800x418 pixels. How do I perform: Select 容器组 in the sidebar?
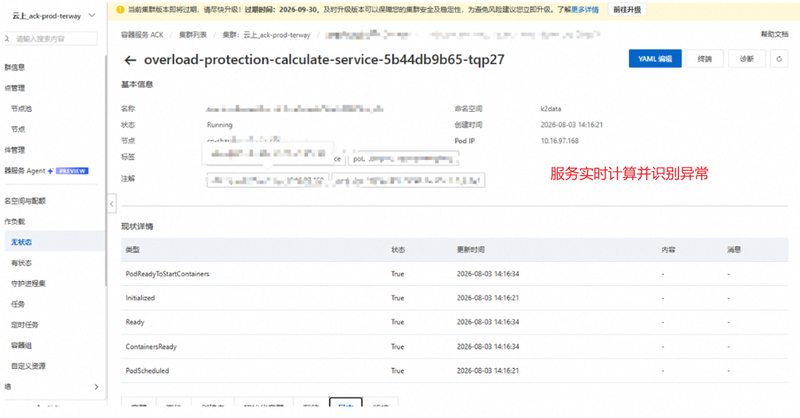point(21,346)
